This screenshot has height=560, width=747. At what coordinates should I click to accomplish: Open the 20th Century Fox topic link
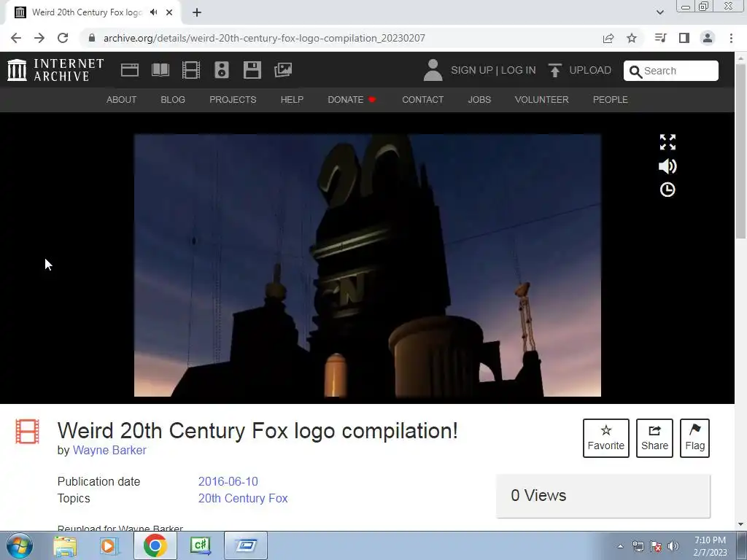click(x=243, y=498)
